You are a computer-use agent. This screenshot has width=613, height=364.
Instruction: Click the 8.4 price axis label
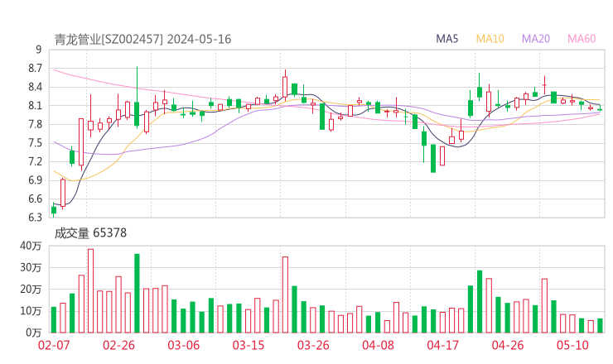click(x=35, y=87)
